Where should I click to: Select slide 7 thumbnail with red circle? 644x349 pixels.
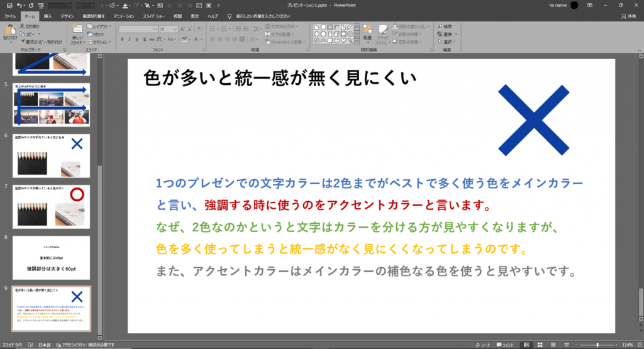52,206
